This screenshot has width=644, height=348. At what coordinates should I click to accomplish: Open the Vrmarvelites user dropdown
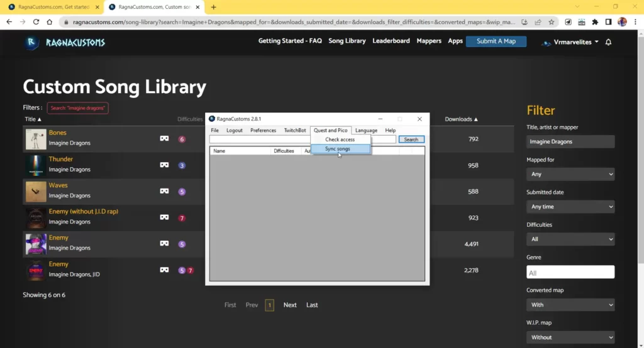tap(571, 42)
